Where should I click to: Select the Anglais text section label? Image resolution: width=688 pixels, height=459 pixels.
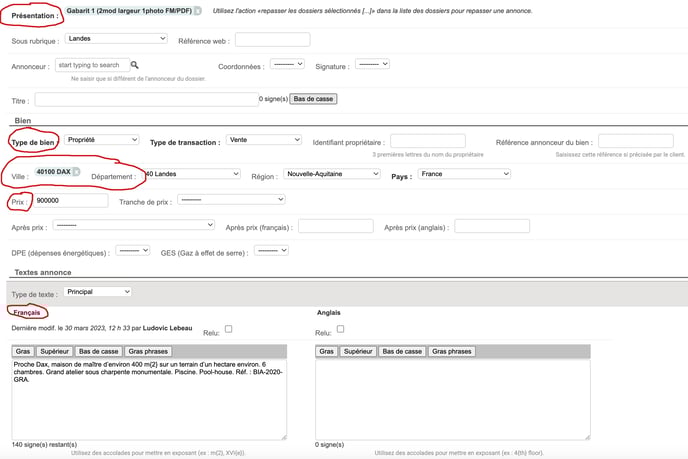(329, 313)
